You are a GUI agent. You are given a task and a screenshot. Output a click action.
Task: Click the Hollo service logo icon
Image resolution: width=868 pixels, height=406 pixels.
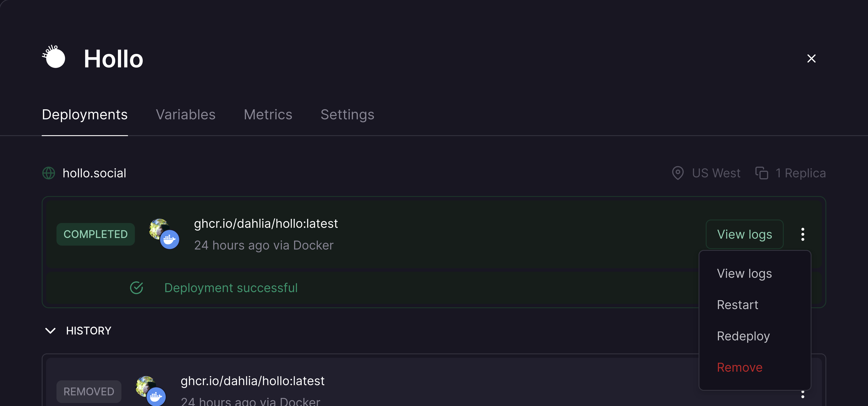pyautogui.click(x=54, y=57)
